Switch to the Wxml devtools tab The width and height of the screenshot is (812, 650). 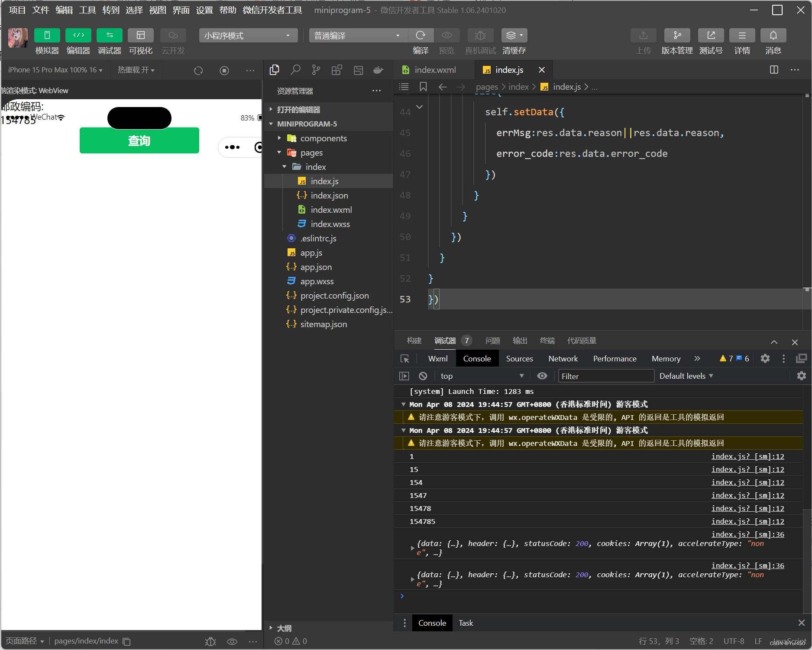(438, 358)
